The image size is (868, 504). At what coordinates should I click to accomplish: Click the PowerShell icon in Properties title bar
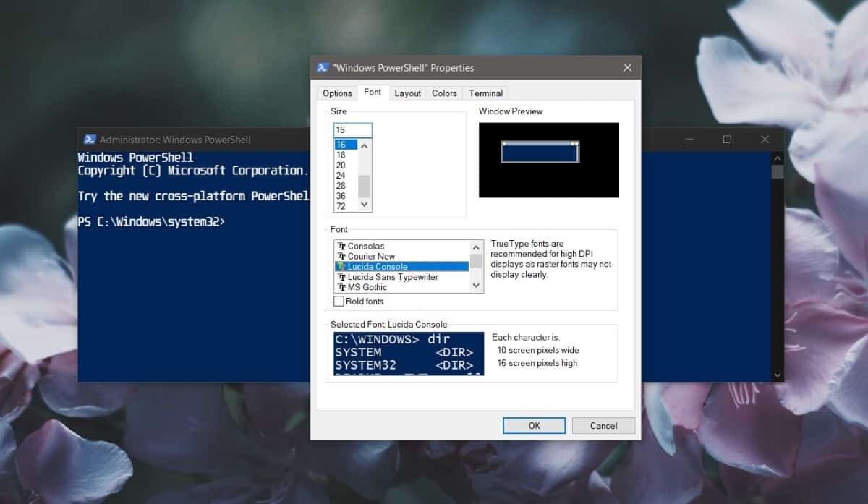(x=323, y=68)
